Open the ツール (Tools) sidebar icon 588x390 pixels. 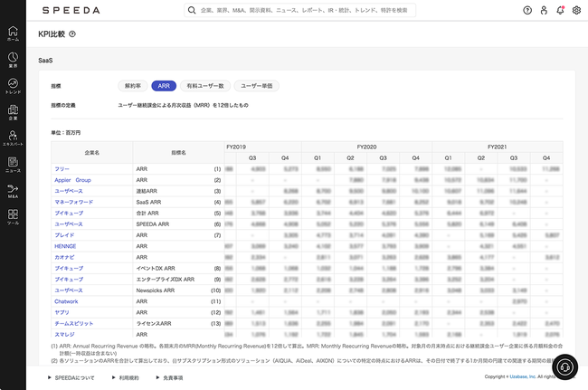pos(13,217)
